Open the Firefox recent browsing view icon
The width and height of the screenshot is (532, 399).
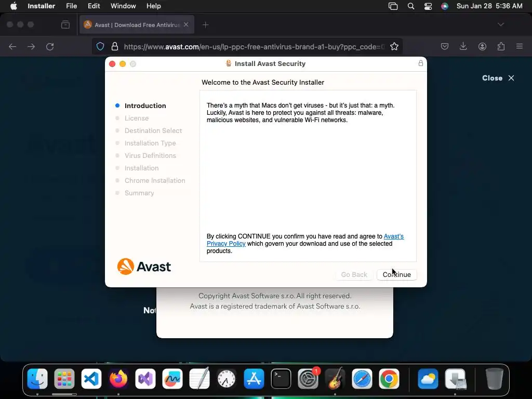tap(65, 25)
